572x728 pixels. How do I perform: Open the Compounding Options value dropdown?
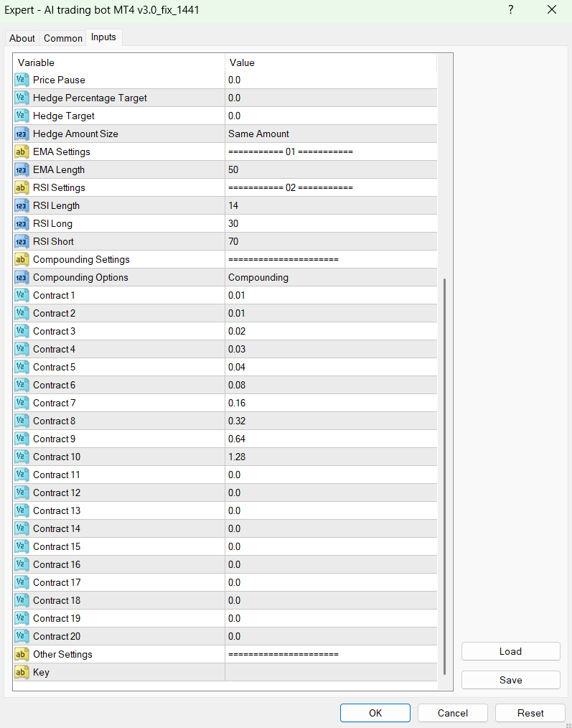pos(331,277)
